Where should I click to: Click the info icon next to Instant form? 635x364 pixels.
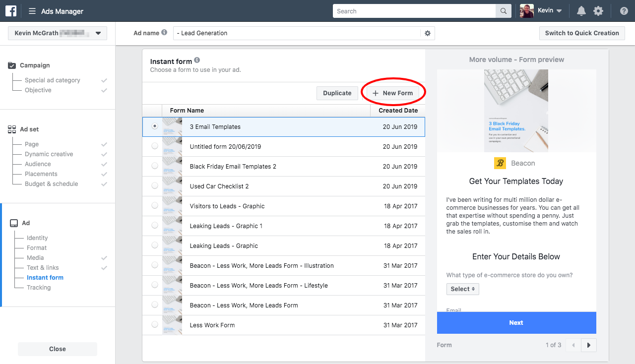click(197, 60)
